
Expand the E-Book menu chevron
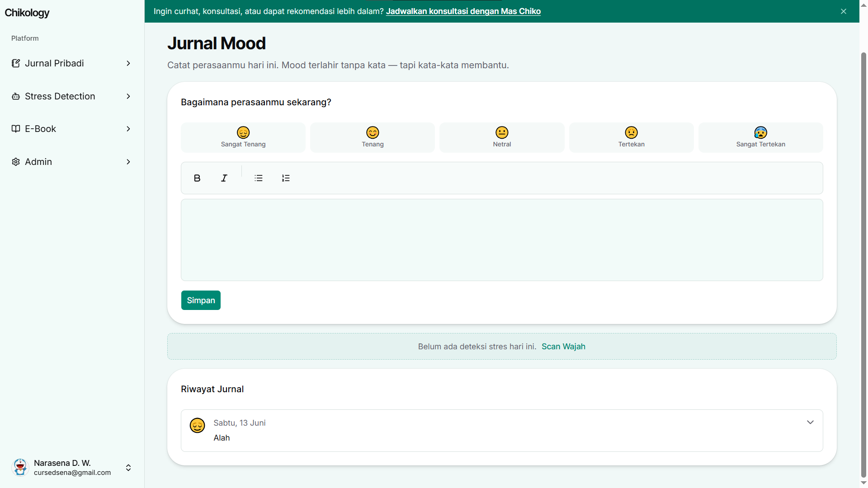pos(128,129)
